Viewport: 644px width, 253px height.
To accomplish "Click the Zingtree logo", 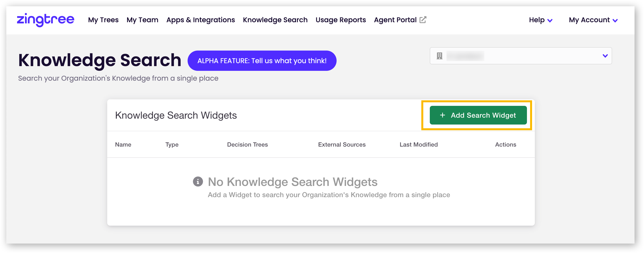I will click(x=46, y=20).
